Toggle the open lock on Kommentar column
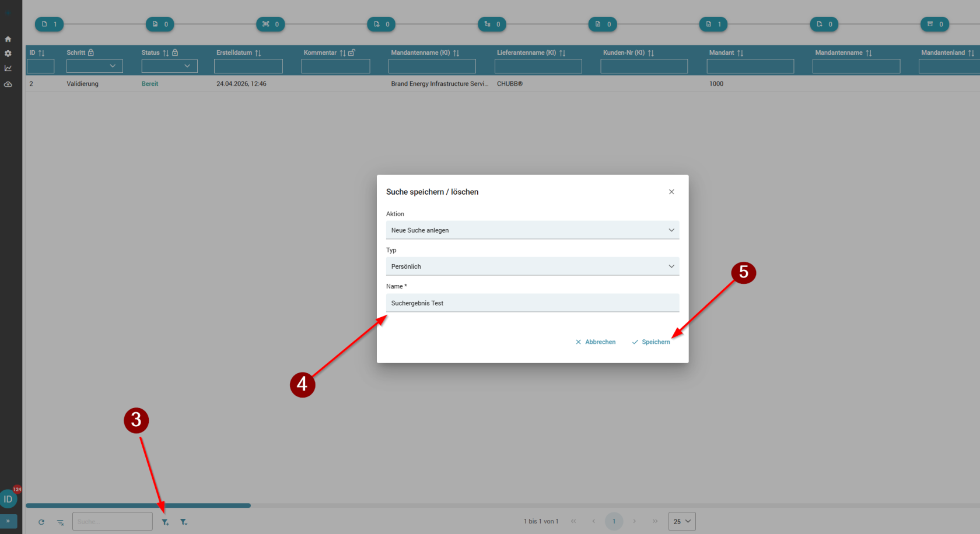 (352, 52)
